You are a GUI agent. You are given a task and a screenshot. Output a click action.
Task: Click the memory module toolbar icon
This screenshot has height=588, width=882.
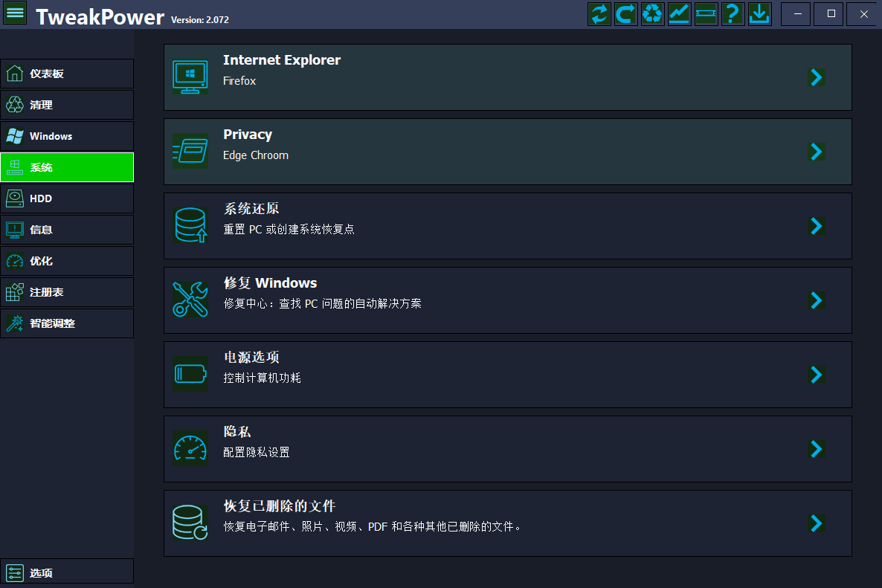pyautogui.click(x=706, y=14)
